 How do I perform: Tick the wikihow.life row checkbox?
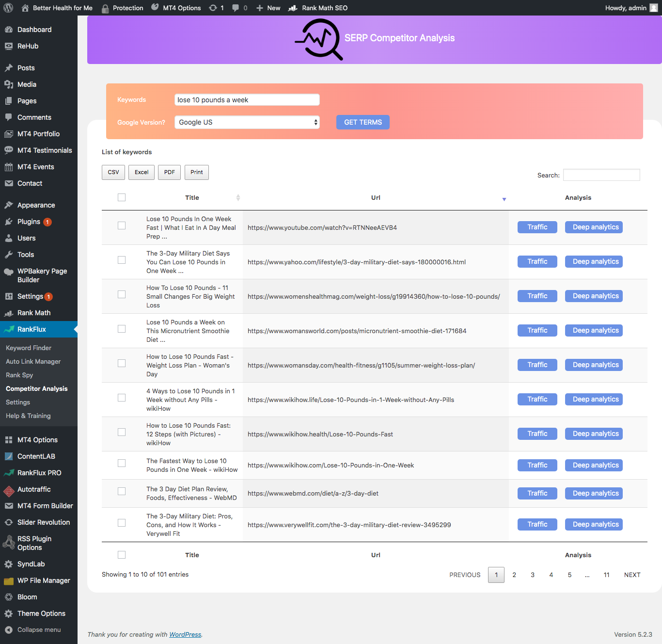click(122, 398)
